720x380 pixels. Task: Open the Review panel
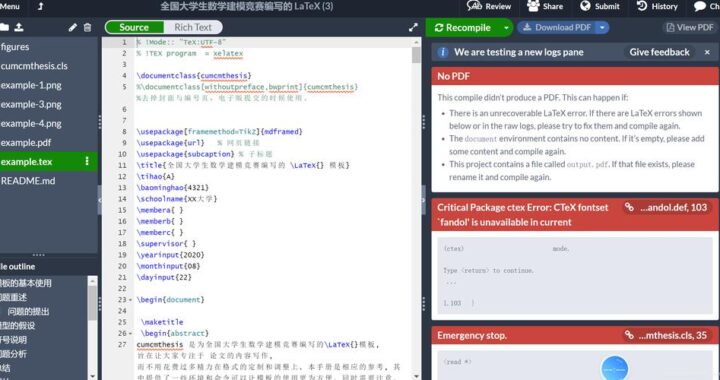489,6
